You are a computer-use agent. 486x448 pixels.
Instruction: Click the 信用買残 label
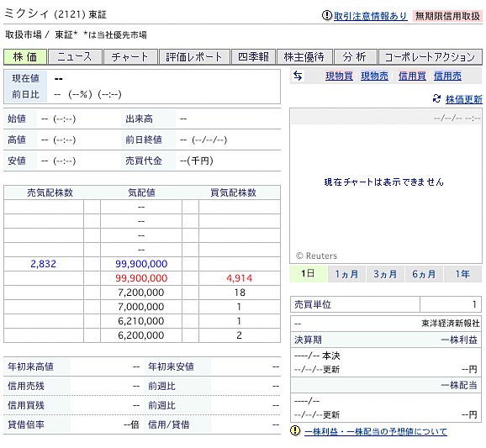coord(26,405)
